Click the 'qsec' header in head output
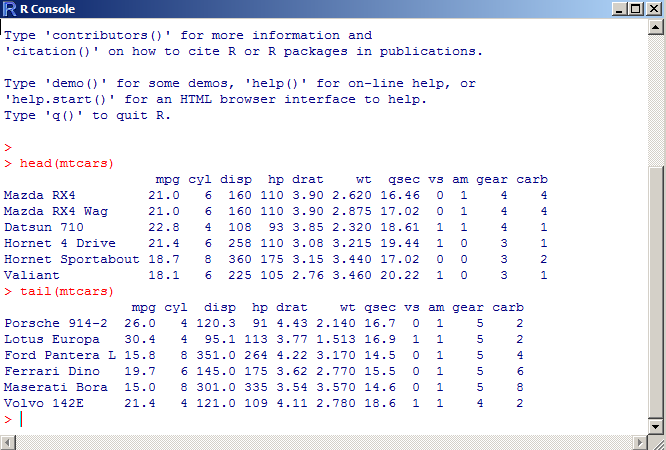This screenshot has height=450, width=666. [x=404, y=180]
